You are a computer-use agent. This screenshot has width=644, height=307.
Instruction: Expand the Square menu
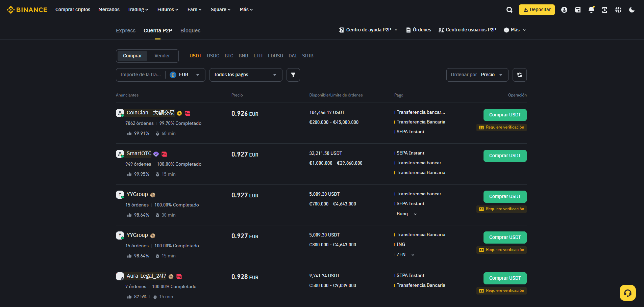point(221,10)
